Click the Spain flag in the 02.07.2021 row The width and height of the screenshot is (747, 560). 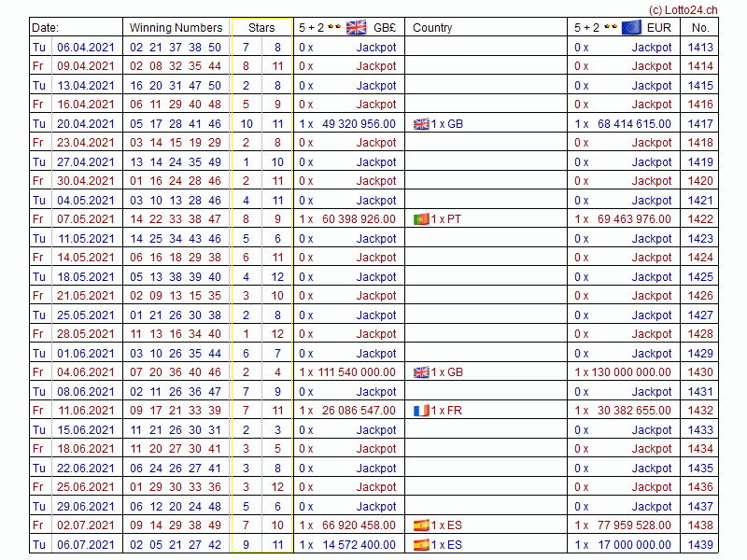click(421, 525)
